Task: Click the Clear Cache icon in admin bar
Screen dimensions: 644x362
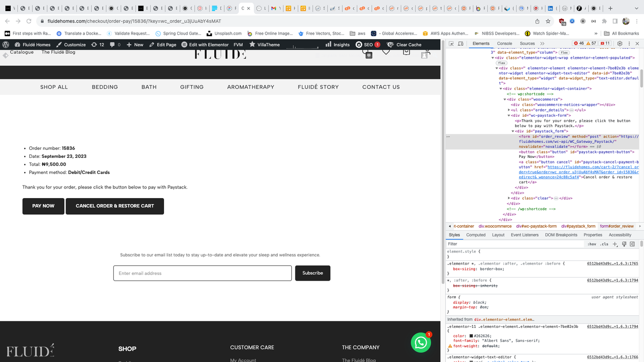Action: 392,44
